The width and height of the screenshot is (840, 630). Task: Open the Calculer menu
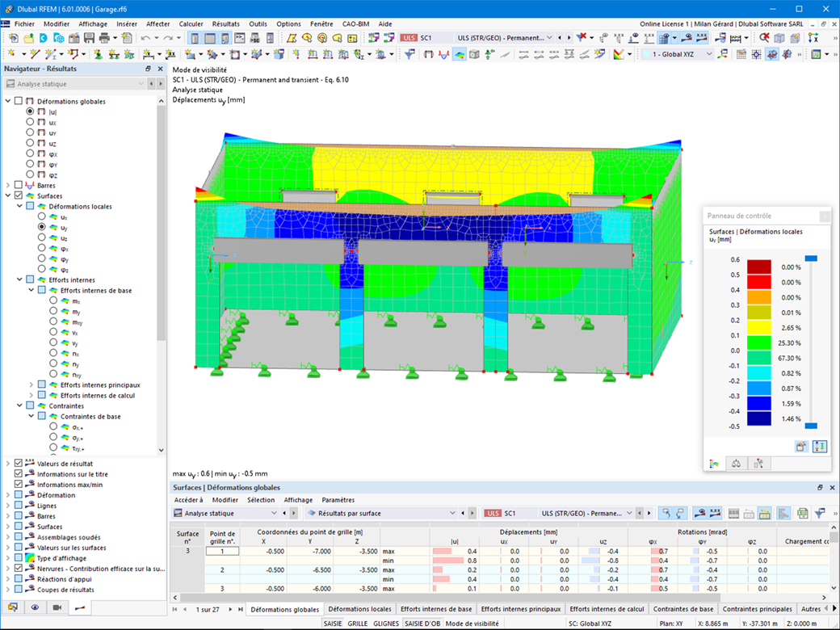pyautogui.click(x=191, y=23)
